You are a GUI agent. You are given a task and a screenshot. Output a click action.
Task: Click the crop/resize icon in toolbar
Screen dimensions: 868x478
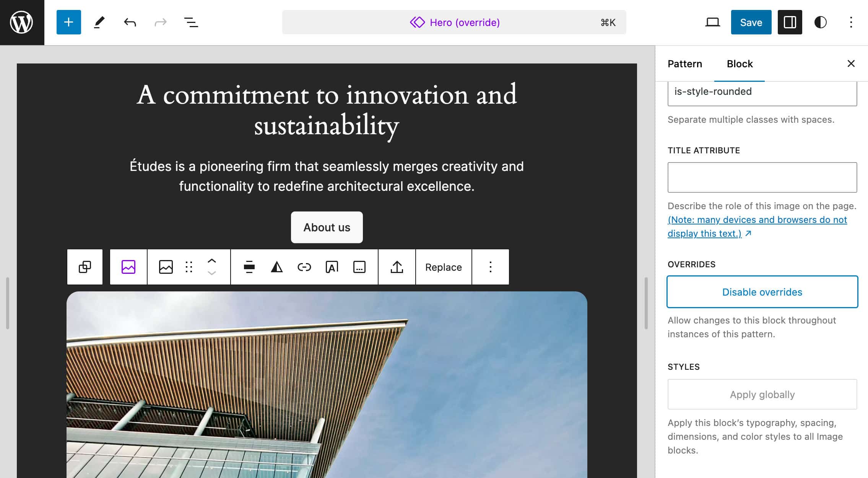(359, 267)
